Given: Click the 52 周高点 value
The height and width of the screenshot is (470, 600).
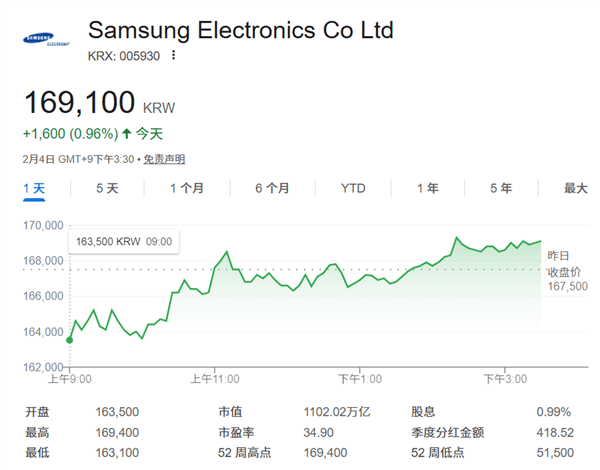Looking at the screenshot, I should [x=325, y=452].
